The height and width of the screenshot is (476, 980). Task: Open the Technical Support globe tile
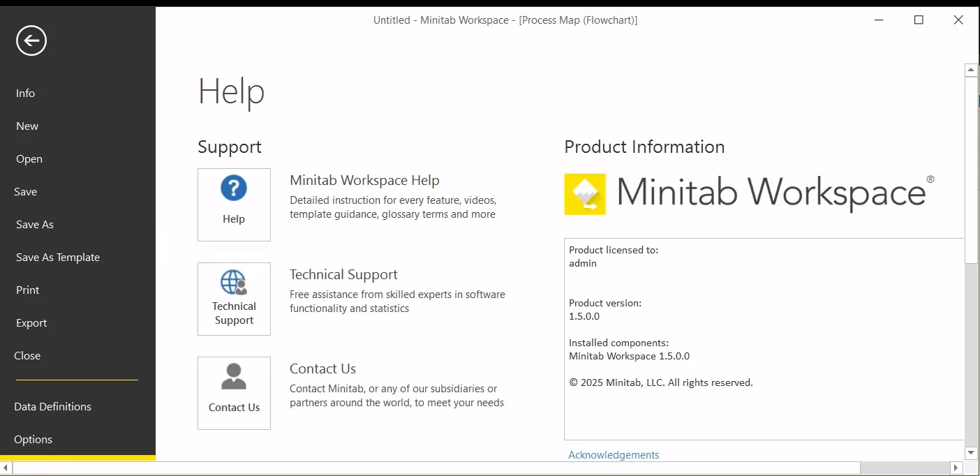pyautogui.click(x=234, y=299)
